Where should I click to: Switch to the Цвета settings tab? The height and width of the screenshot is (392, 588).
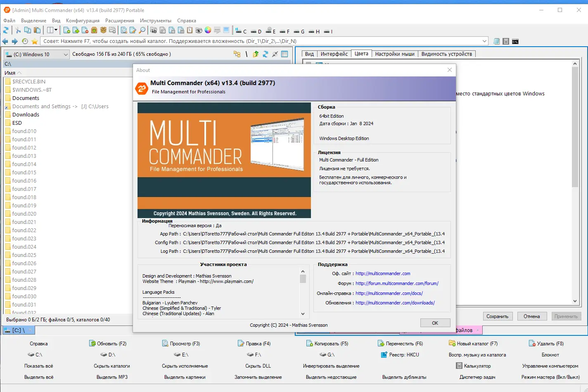point(361,54)
